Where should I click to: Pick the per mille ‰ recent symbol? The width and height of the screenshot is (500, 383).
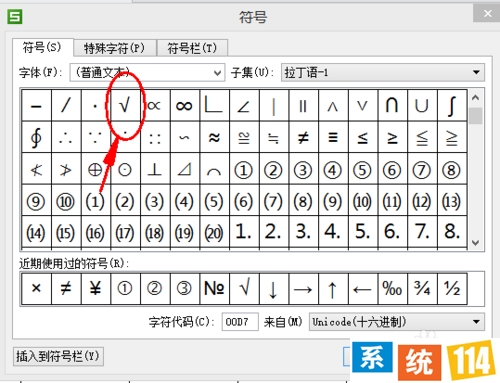click(392, 288)
